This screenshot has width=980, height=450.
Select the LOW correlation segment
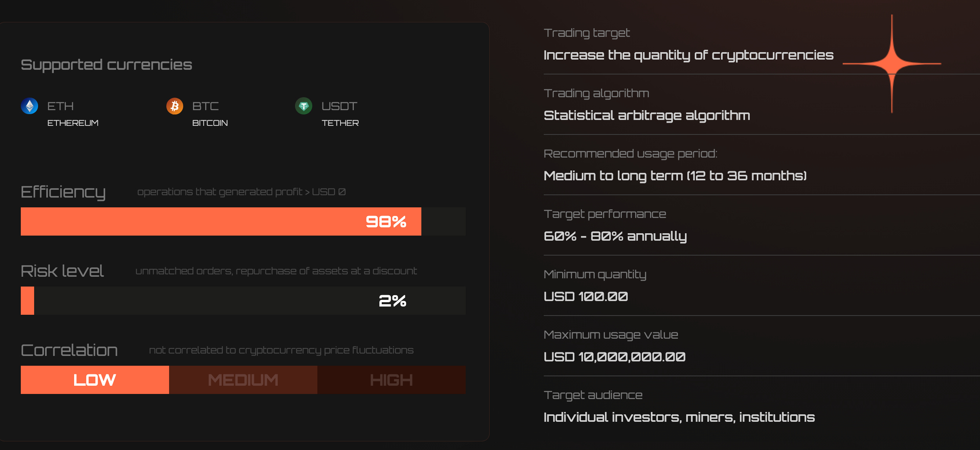(x=95, y=380)
